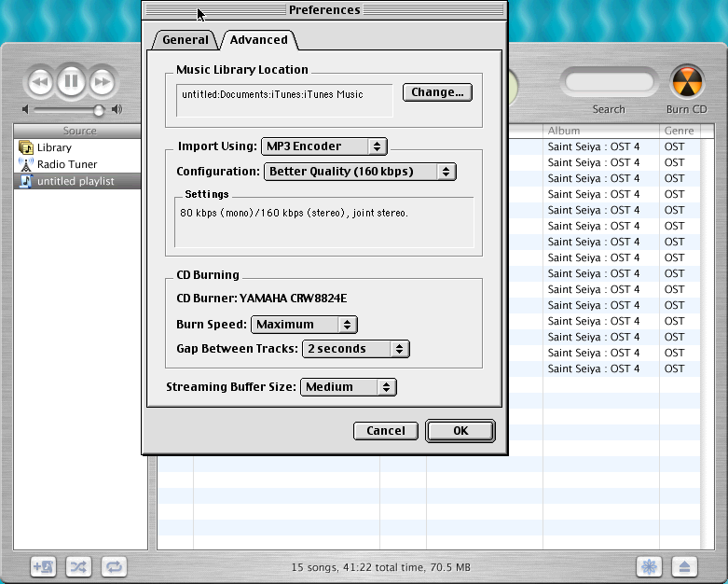Open the visualizer with the flower button

[649, 567]
